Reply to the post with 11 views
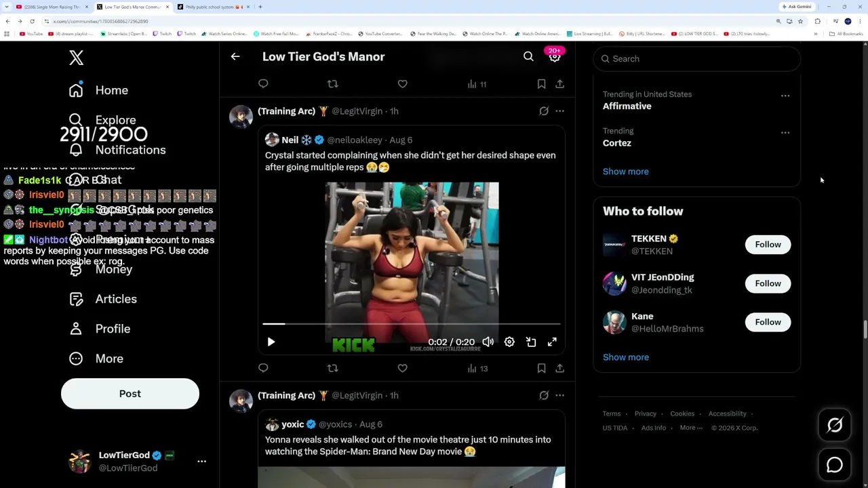Viewport: 868px width, 488px height. [x=263, y=84]
